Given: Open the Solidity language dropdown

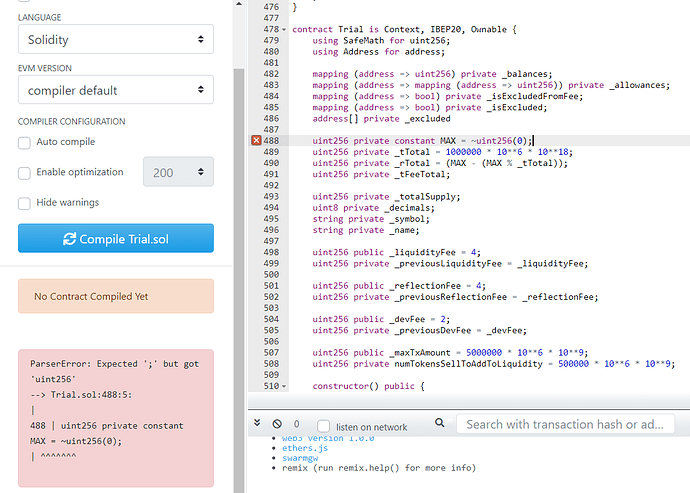Looking at the screenshot, I should [116, 39].
